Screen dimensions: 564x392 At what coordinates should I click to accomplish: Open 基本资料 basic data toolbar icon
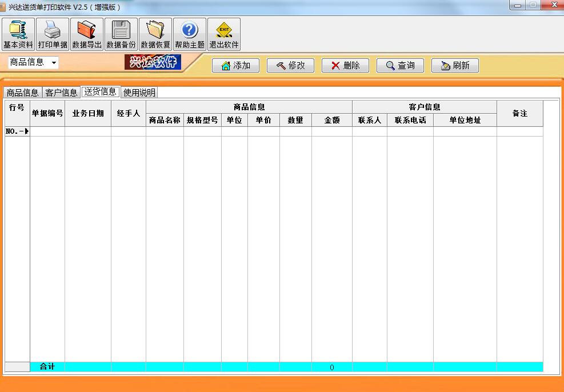coord(18,34)
